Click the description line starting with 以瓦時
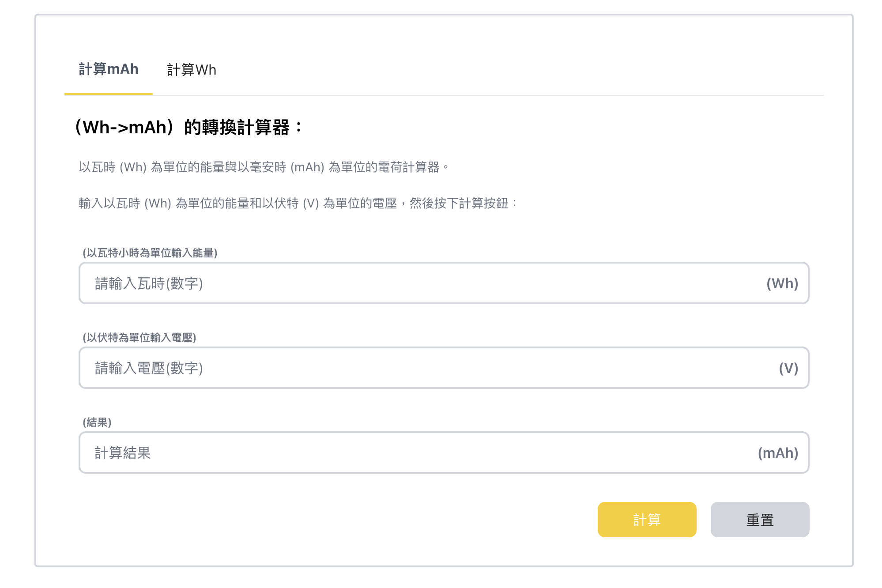The height and width of the screenshot is (588, 882). [264, 167]
